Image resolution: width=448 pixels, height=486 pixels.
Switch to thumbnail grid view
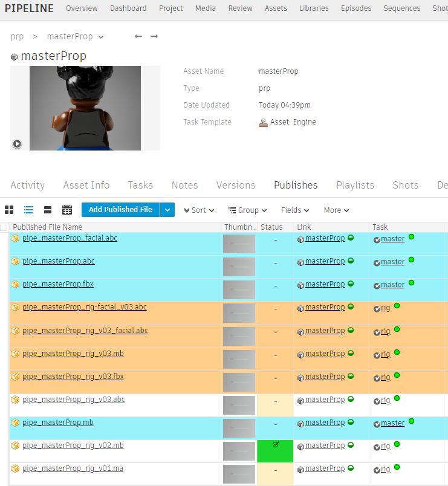click(9, 210)
